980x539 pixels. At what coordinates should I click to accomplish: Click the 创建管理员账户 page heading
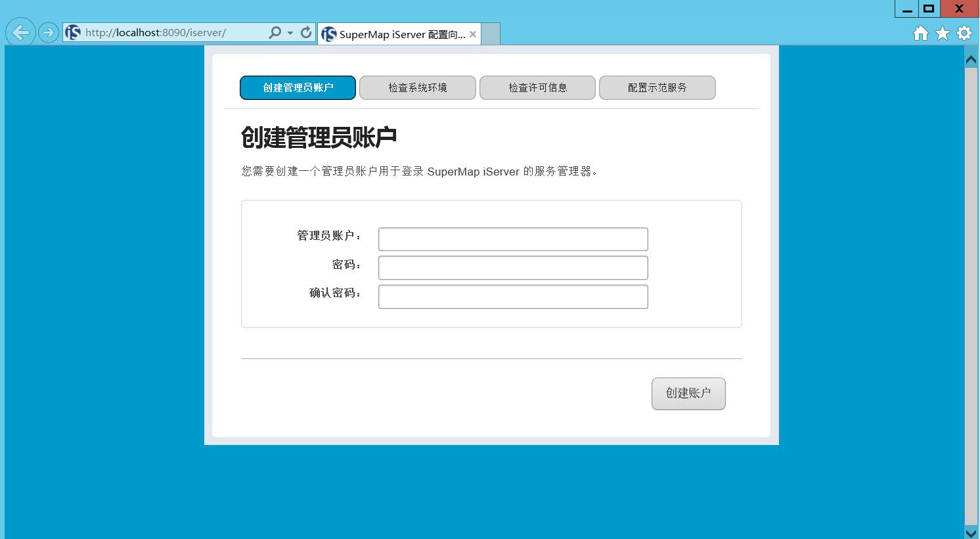pyautogui.click(x=319, y=137)
